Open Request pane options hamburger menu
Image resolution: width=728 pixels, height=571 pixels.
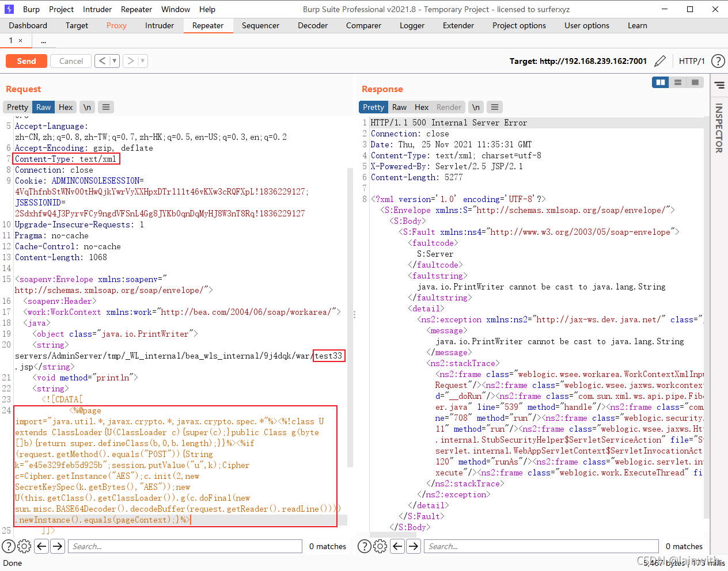click(105, 107)
